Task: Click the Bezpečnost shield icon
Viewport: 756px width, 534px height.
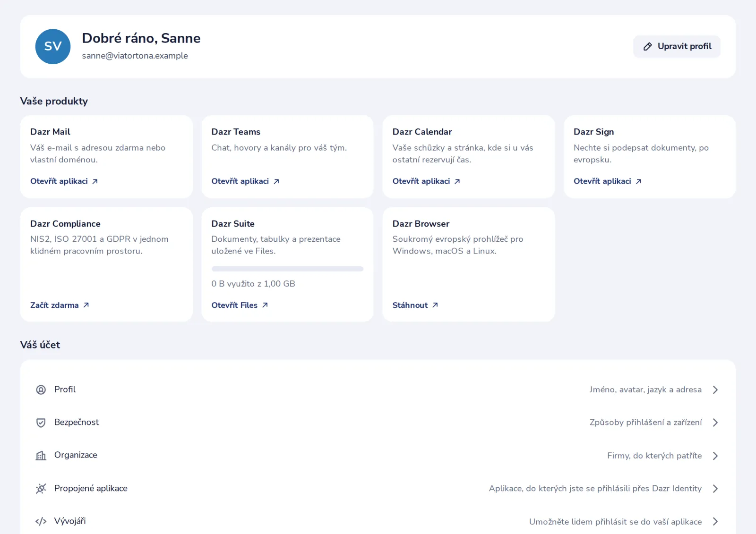Action: [x=41, y=423]
